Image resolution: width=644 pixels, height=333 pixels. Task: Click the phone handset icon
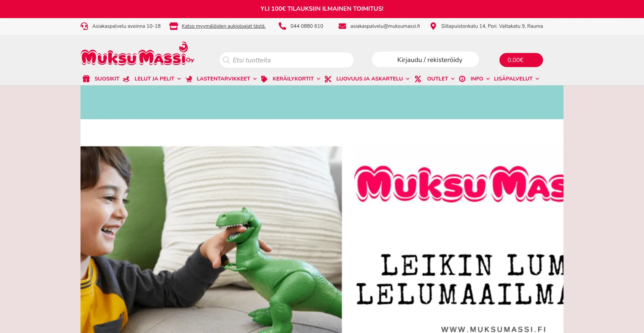(282, 26)
